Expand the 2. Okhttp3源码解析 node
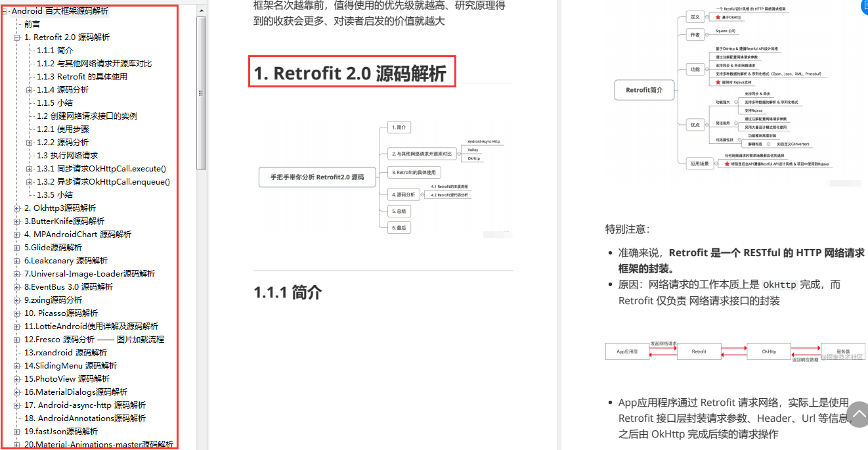Screen dimensions: 868x450 17,208
